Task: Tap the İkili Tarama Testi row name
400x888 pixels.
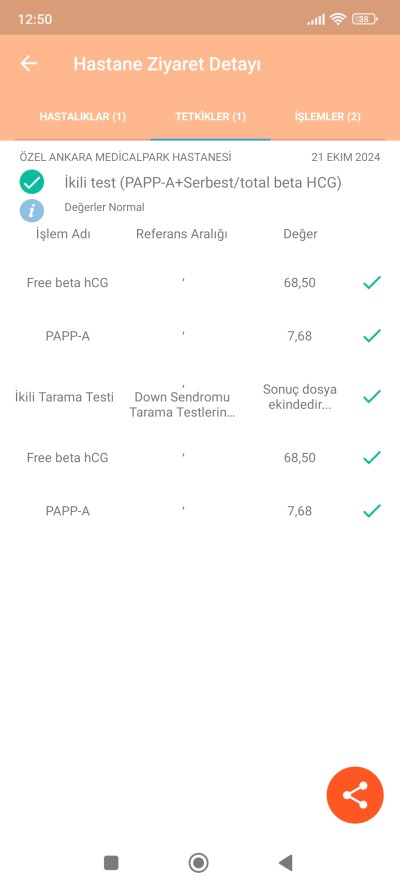Action: (x=64, y=397)
